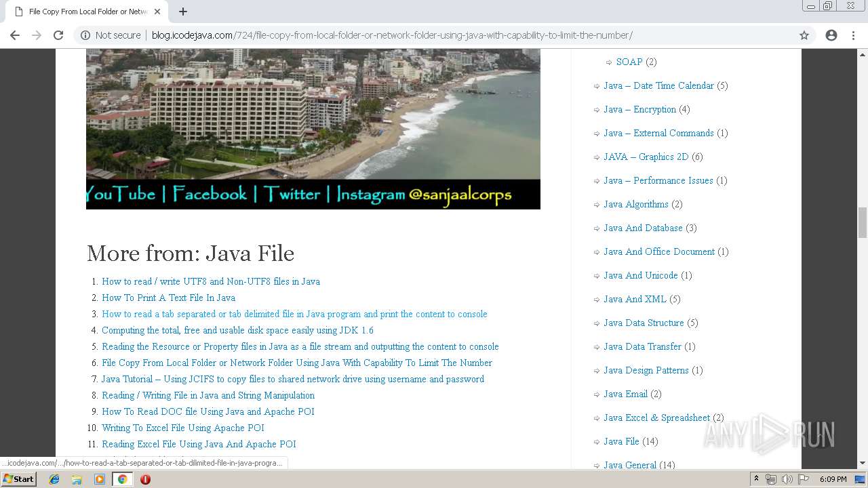Screen dimensions: 868x488
Task: Open Java Email category
Action: tap(626, 394)
